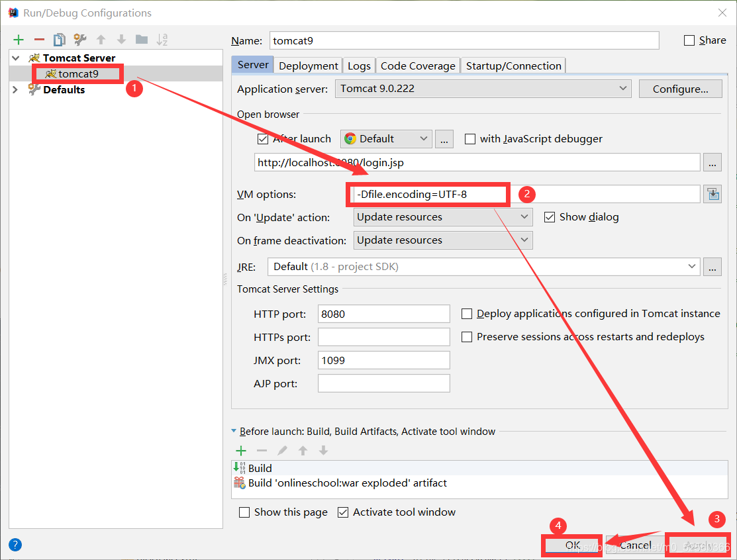Open the Default browser dropdown
This screenshot has width=737, height=560.
point(386,139)
